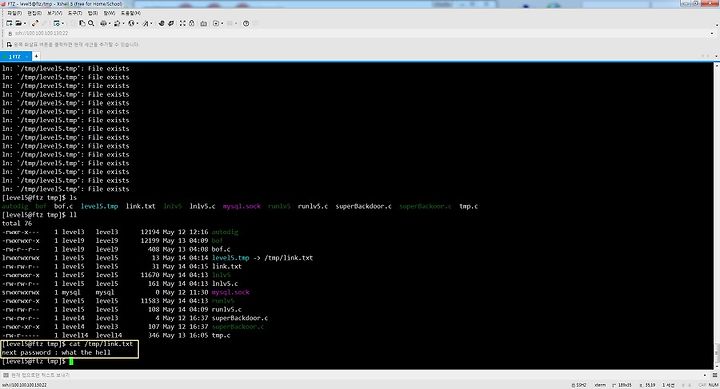The width and height of the screenshot is (720, 389).
Task: Click the Print toolbar icon
Action: 103,23
